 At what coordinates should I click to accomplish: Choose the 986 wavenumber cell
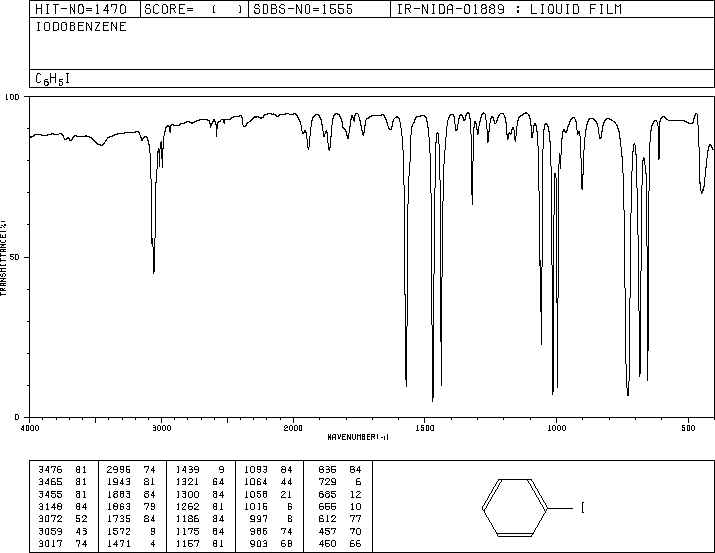click(x=259, y=531)
